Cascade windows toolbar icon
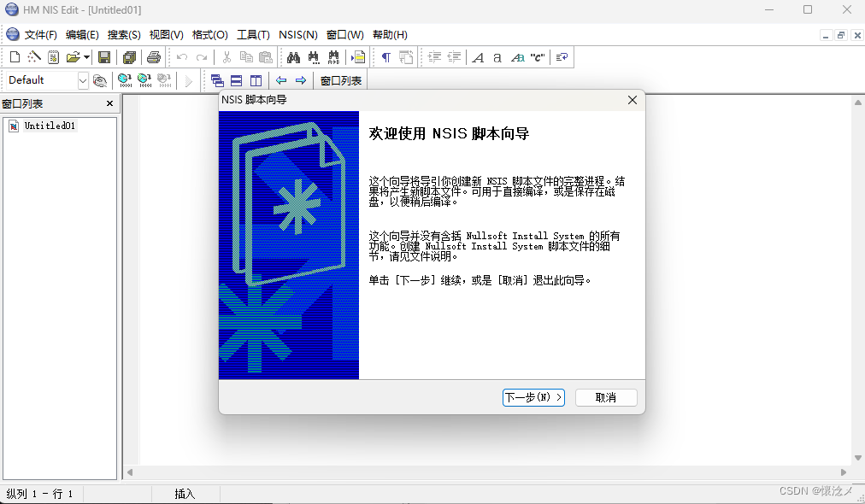The height and width of the screenshot is (504, 865). (217, 80)
